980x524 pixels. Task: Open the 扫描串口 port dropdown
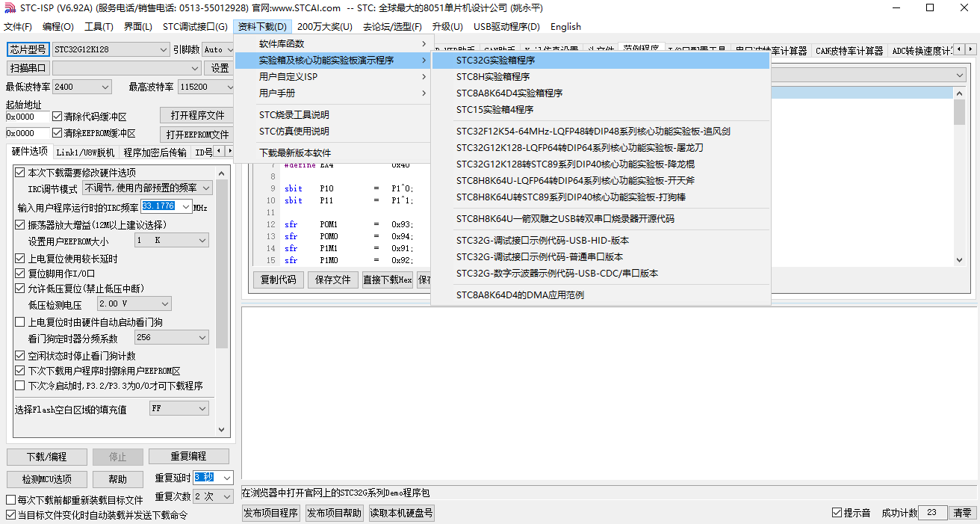coord(125,68)
